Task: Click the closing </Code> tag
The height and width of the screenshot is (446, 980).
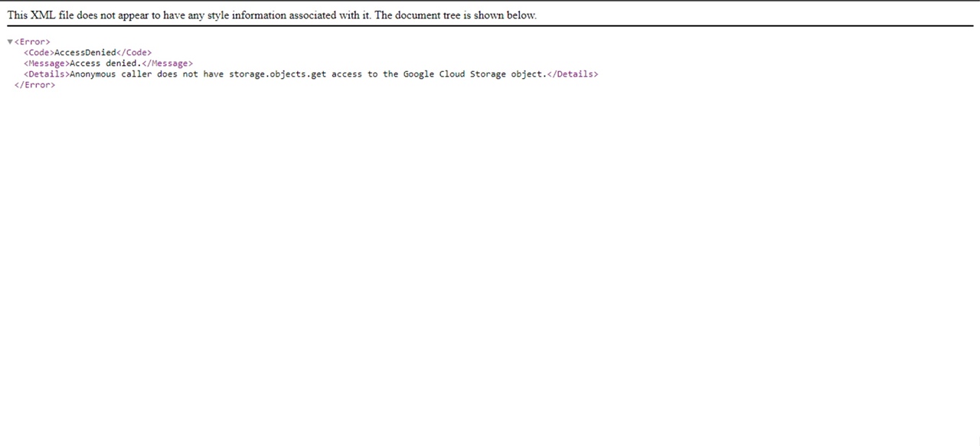Action: [x=134, y=53]
